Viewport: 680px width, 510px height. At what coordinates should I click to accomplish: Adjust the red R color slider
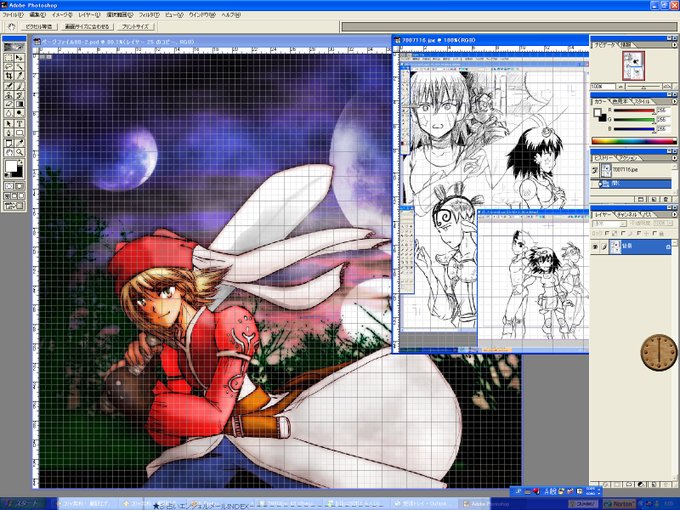pos(634,111)
